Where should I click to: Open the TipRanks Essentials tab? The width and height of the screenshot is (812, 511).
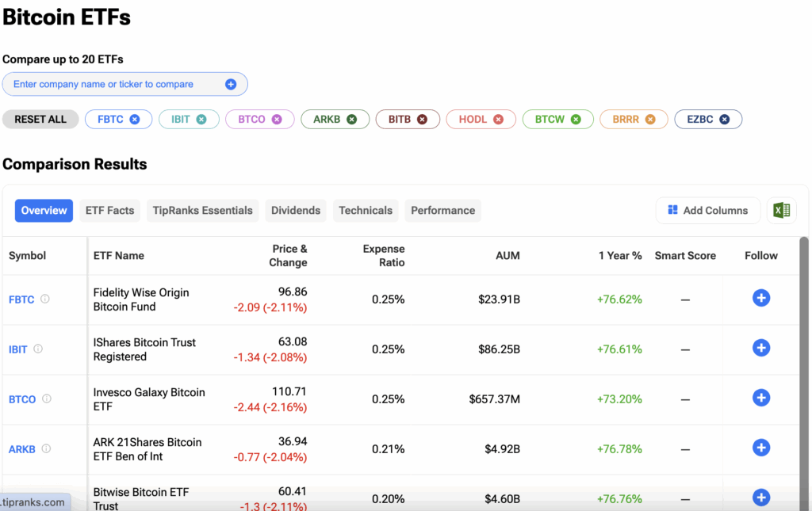202,211
